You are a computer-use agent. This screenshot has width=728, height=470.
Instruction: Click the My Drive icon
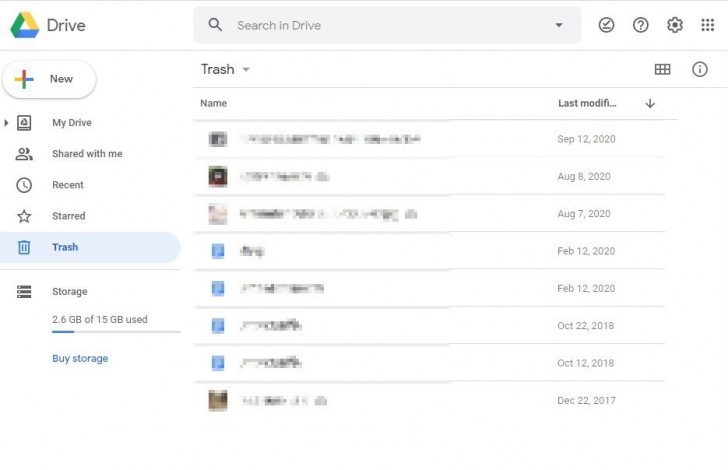coord(24,123)
